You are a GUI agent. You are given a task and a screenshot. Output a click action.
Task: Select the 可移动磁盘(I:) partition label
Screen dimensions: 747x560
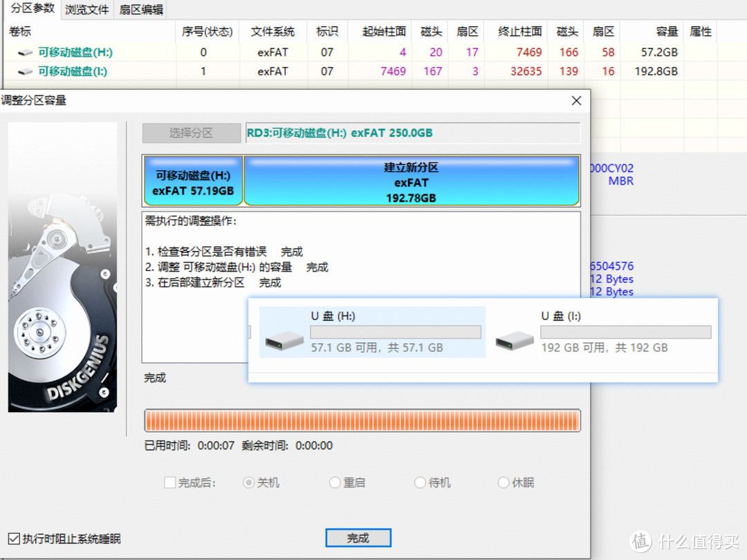[73, 71]
